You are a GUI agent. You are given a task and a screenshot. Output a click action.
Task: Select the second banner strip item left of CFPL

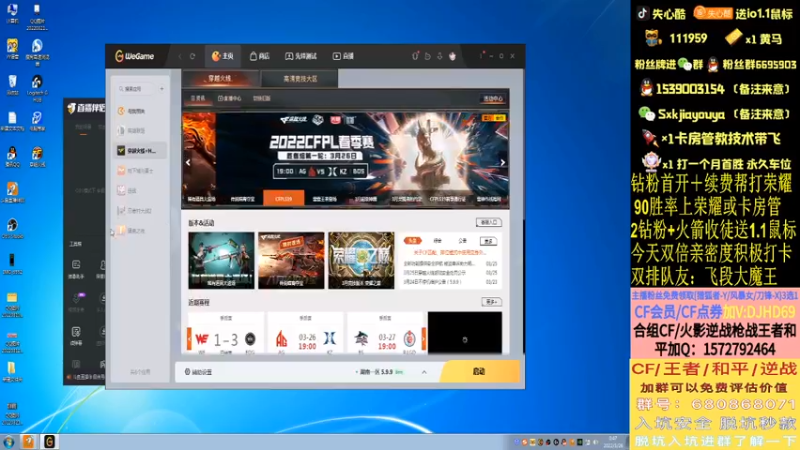[243, 199]
